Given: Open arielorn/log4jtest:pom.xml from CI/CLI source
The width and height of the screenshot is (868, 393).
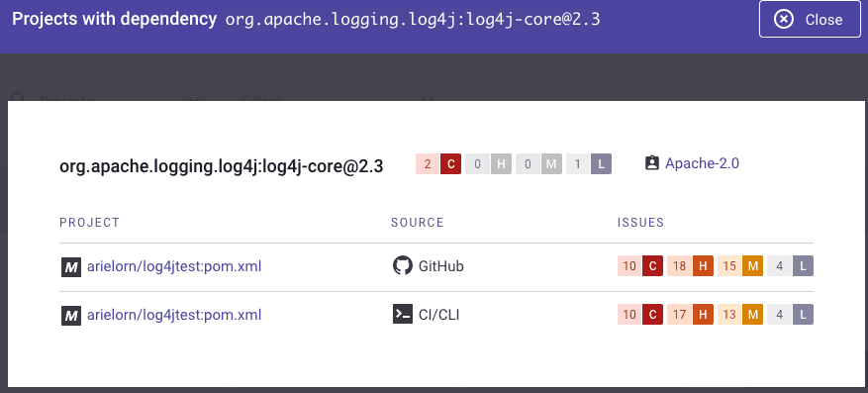Looking at the screenshot, I should (174, 315).
